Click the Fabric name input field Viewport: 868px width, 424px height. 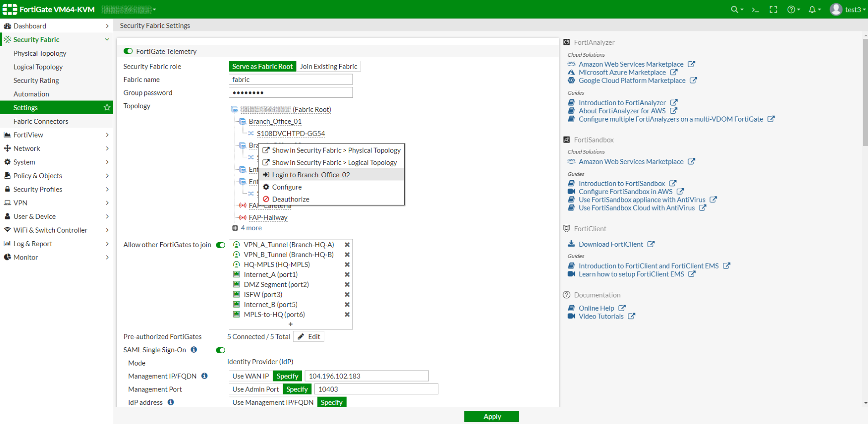point(291,79)
